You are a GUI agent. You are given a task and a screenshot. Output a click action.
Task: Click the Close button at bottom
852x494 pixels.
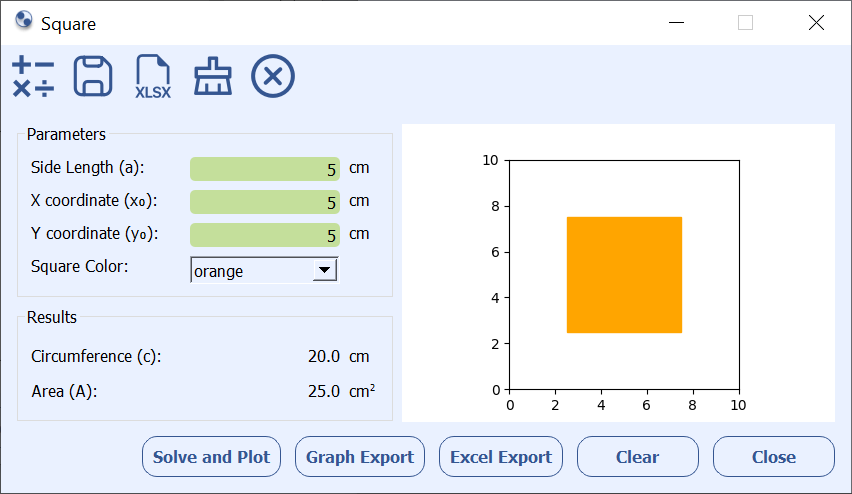773,457
